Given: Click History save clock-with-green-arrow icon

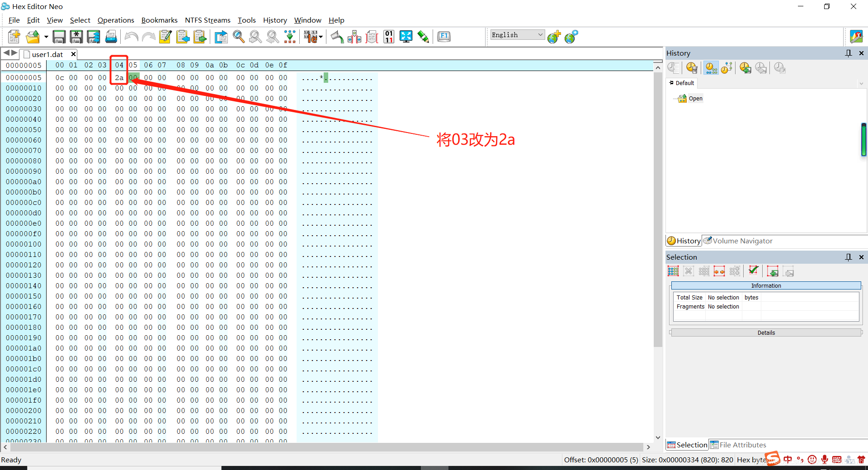Looking at the screenshot, I should [x=745, y=68].
